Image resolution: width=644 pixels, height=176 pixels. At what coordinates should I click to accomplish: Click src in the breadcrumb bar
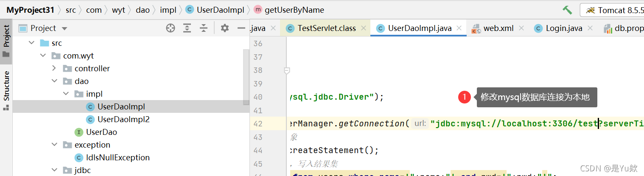coord(70,10)
